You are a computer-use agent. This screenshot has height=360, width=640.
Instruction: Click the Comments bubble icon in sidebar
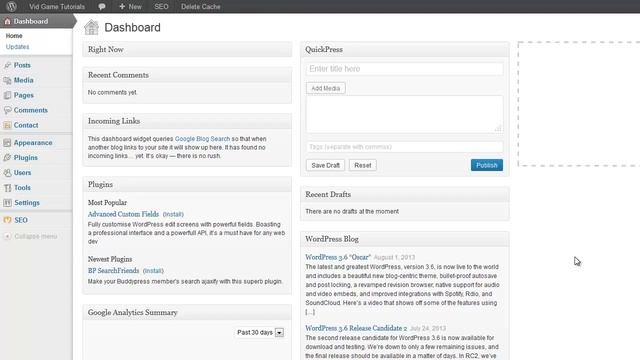click(x=7, y=110)
